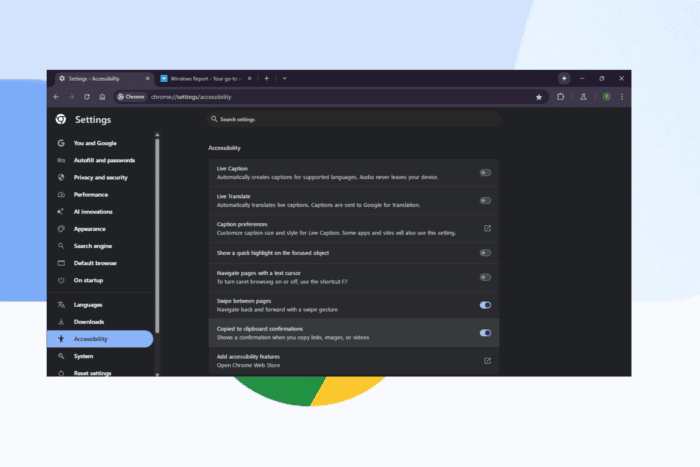The width and height of the screenshot is (700, 467).
Task: Open System settings
Action: pyautogui.click(x=100, y=356)
